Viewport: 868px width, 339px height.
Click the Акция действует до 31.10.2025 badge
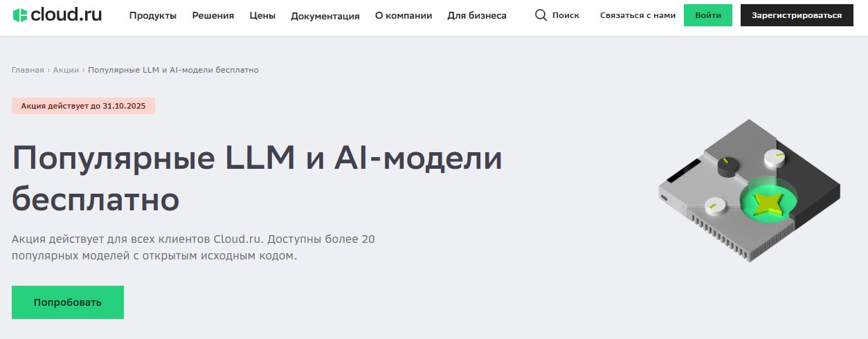[83, 106]
